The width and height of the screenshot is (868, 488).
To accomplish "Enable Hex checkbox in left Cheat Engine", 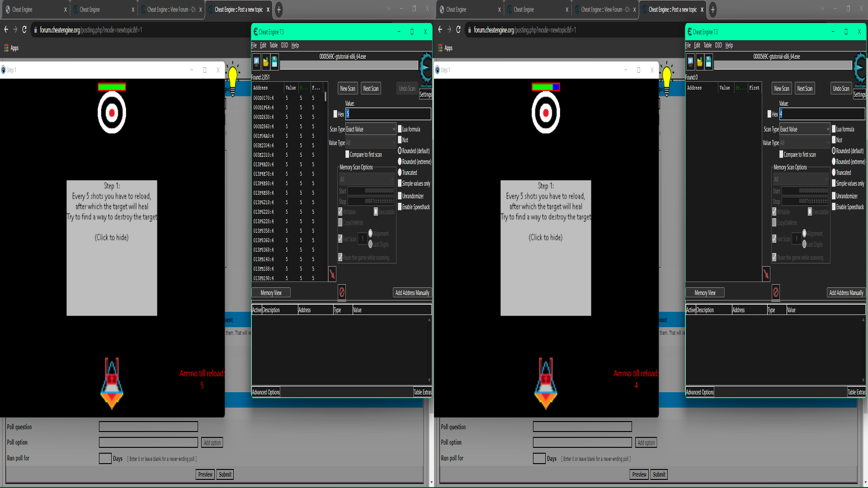I will click(x=335, y=114).
